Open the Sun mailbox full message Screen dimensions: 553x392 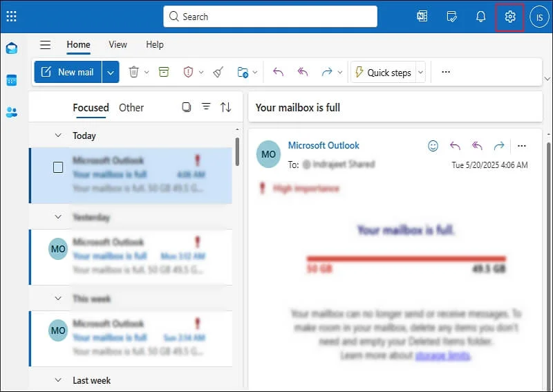point(131,338)
